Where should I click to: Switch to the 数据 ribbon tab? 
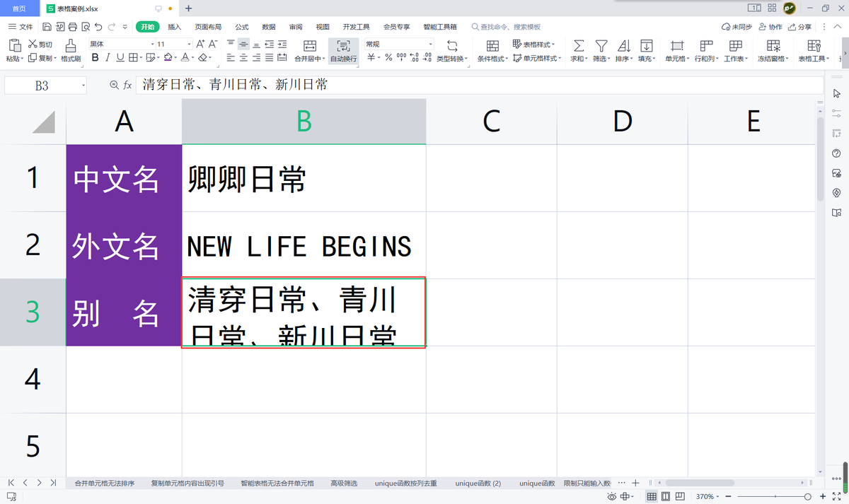(269, 27)
